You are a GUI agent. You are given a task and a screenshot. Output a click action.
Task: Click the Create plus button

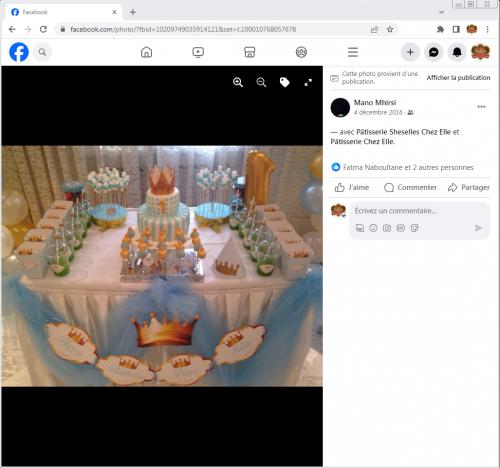[x=410, y=52]
